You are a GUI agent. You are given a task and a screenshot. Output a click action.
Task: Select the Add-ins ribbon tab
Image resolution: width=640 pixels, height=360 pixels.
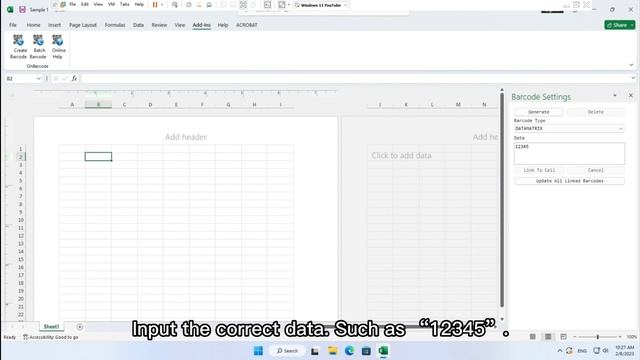202,25
